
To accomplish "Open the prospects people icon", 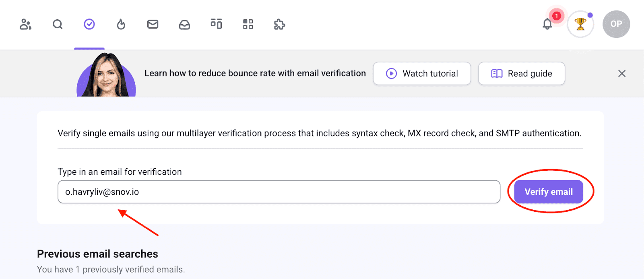I will [x=25, y=25].
